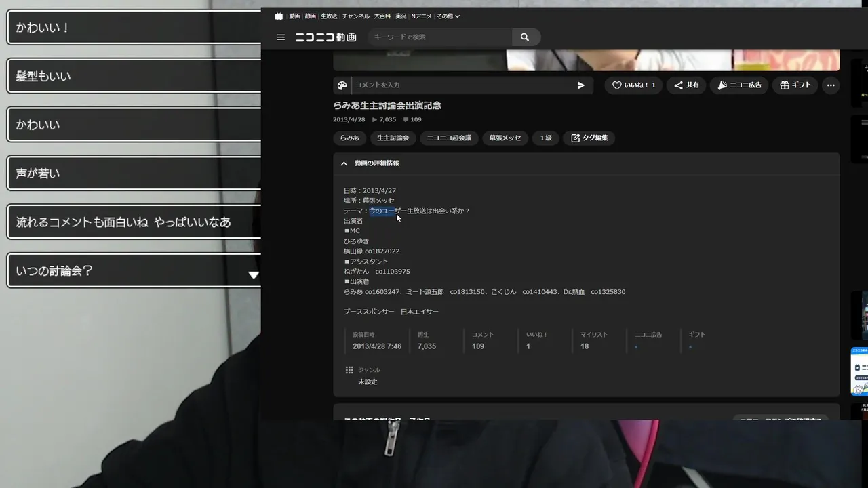Viewport: 868px width, 488px height.
Task: Open the Nアニメ top menu item
Action: (x=421, y=16)
